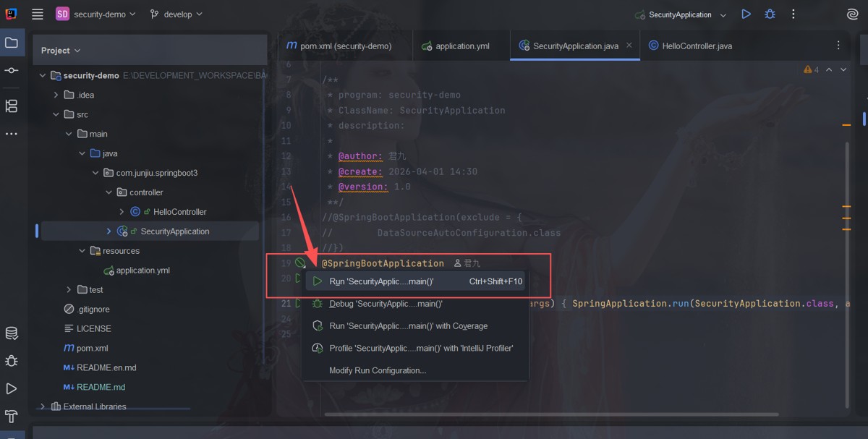Click the warnings indicator showing 4

[811, 69]
